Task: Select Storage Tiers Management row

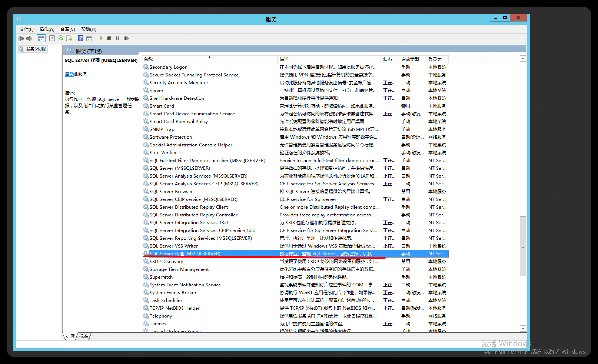Action: (295, 269)
